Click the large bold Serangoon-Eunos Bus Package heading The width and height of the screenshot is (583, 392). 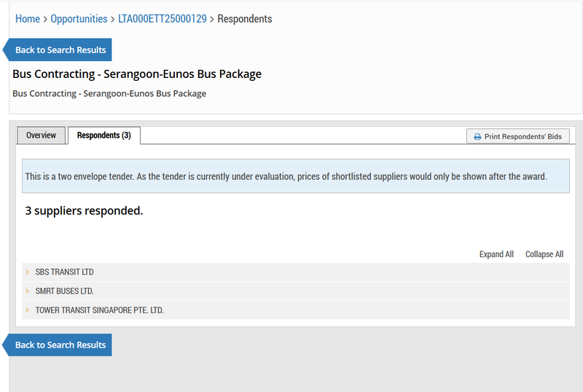pos(137,74)
